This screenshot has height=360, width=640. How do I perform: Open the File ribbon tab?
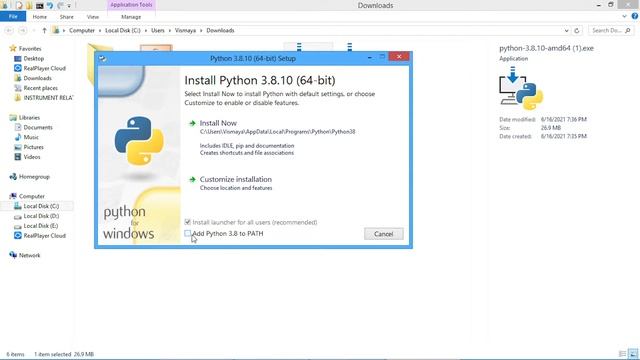13,16
